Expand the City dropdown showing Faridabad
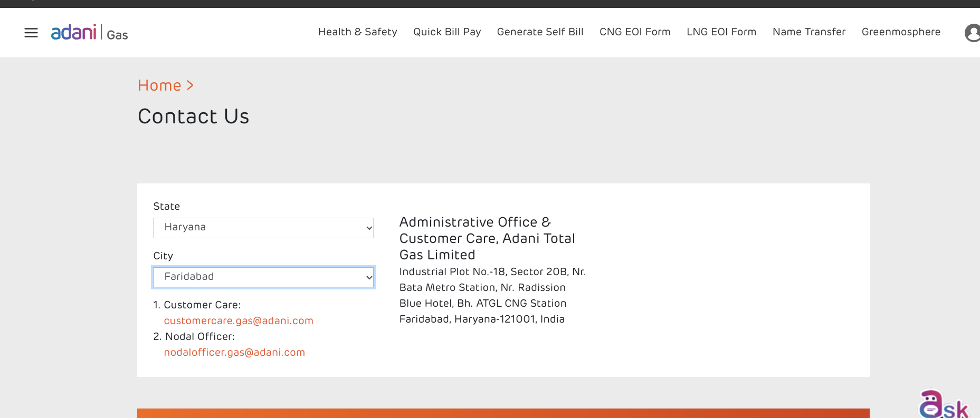The height and width of the screenshot is (418, 980). [x=263, y=277]
